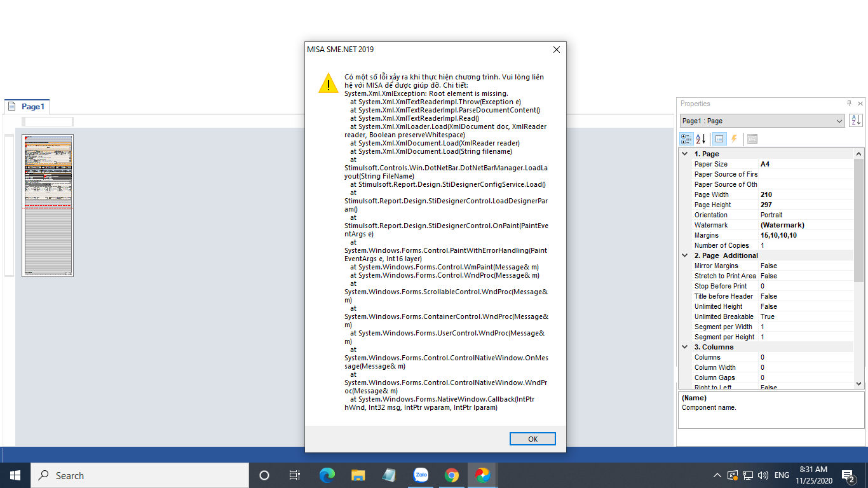Viewport: 868px width, 488px height.
Task: Open the clock showing 8:31 AM
Action: (813, 475)
